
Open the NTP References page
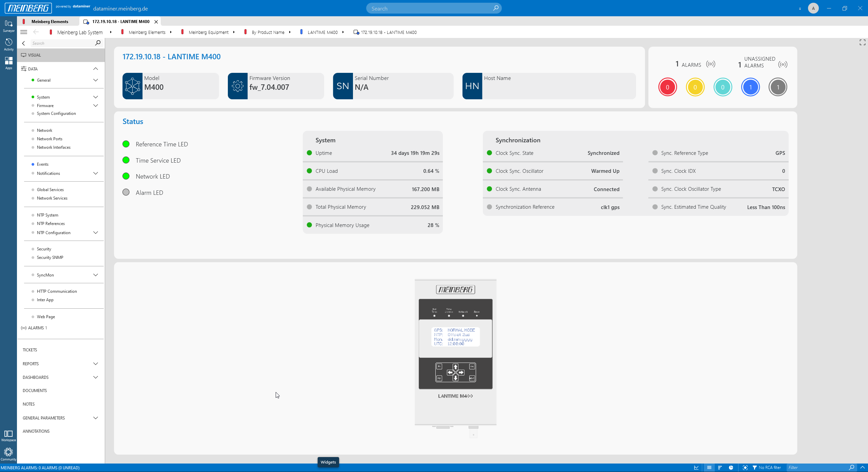pos(51,224)
